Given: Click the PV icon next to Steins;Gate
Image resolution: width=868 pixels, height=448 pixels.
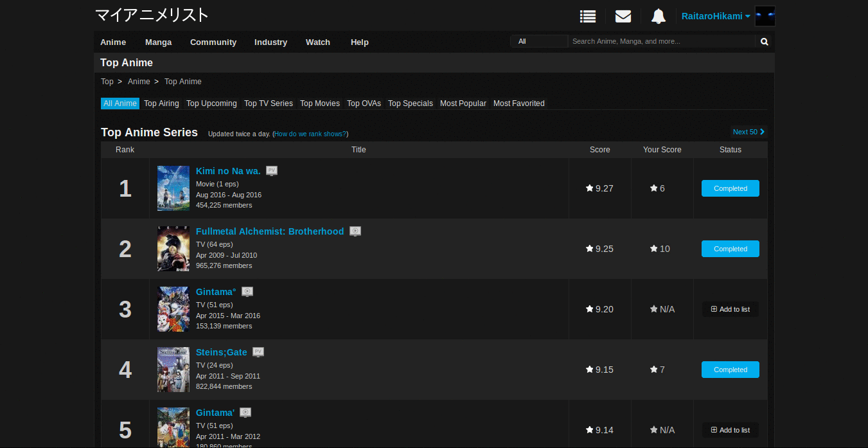Looking at the screenshot, I should [258, 352].
